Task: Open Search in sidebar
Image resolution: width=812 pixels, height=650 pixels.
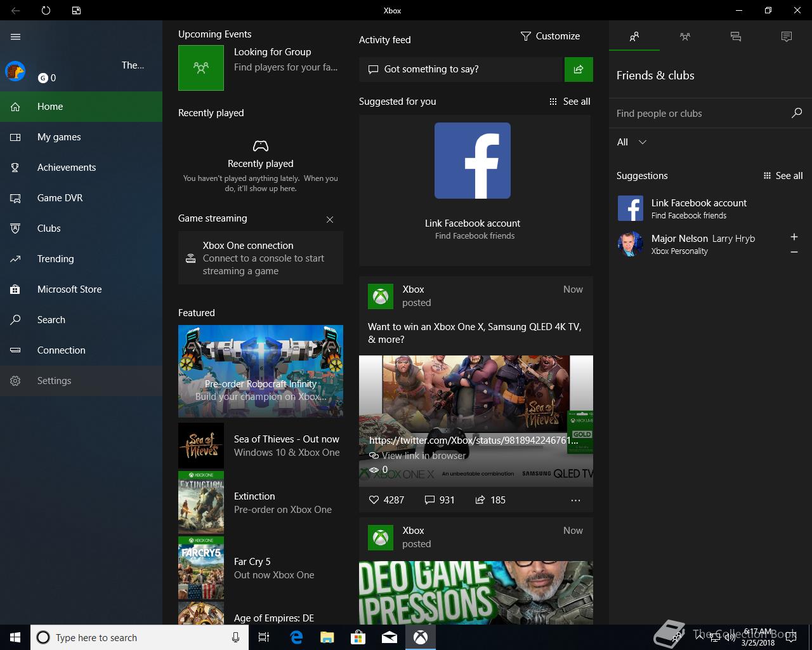Action: tap(81, 320)
